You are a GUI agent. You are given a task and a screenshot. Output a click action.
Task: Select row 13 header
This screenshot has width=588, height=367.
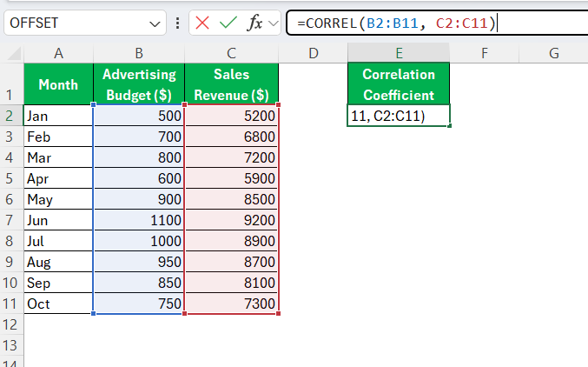[11, 345]
